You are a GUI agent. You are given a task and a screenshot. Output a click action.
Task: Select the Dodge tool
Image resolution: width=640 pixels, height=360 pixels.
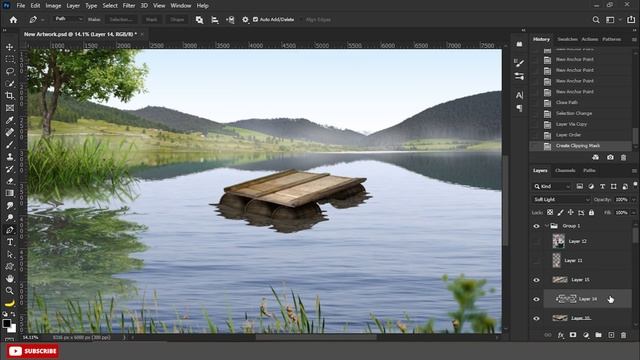(x=9, y=218)
